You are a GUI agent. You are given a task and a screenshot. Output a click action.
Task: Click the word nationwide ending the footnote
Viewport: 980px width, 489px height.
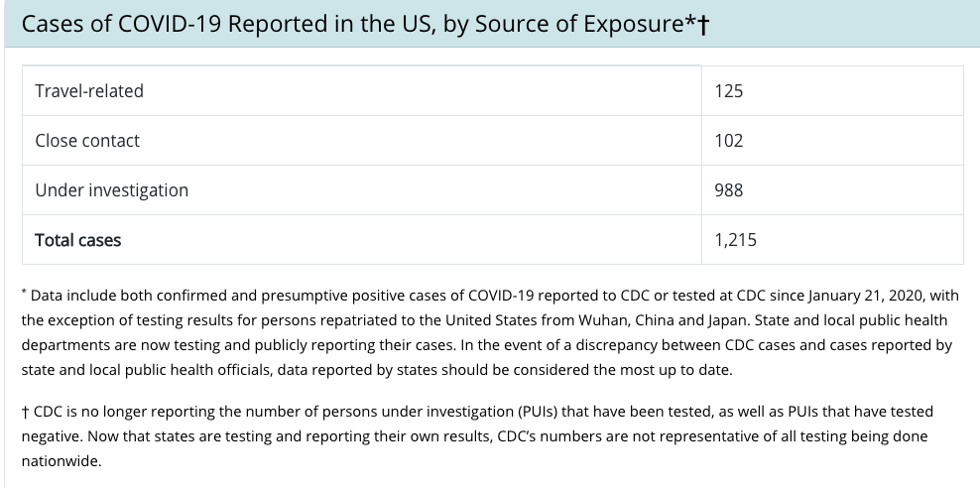click(x=61, y=461)
